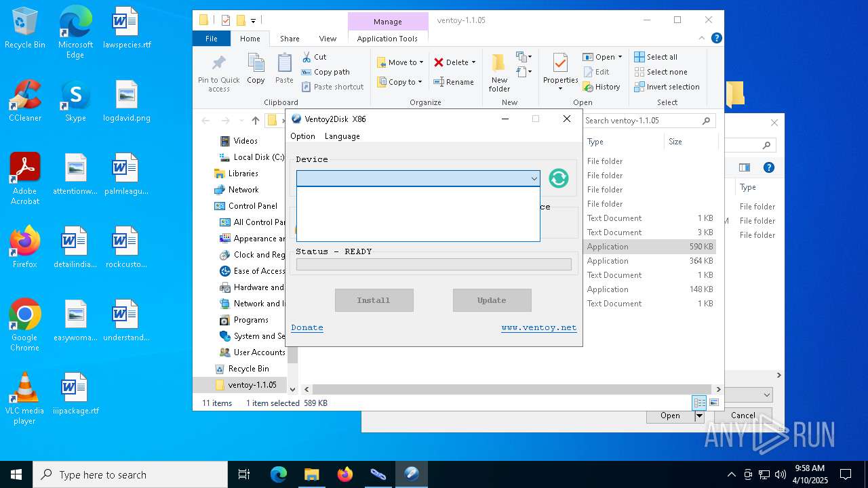This screenshot has width=868, height=488.
Task: Click the Paste shortcut command
Action: [x=333, y=87]
